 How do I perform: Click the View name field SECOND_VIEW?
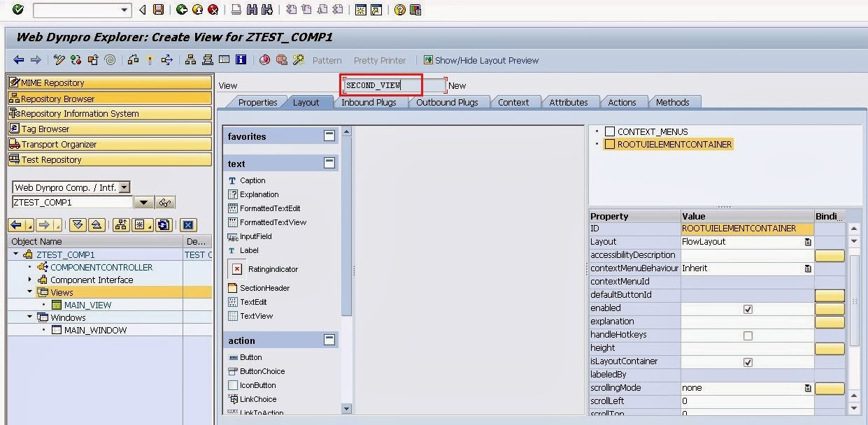(x=394, y=85)
